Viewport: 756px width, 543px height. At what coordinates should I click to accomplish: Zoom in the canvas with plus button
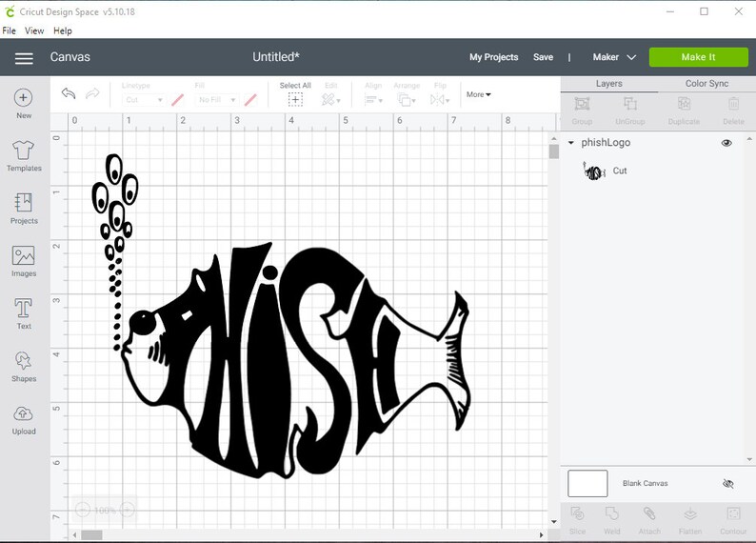point(127,510)
